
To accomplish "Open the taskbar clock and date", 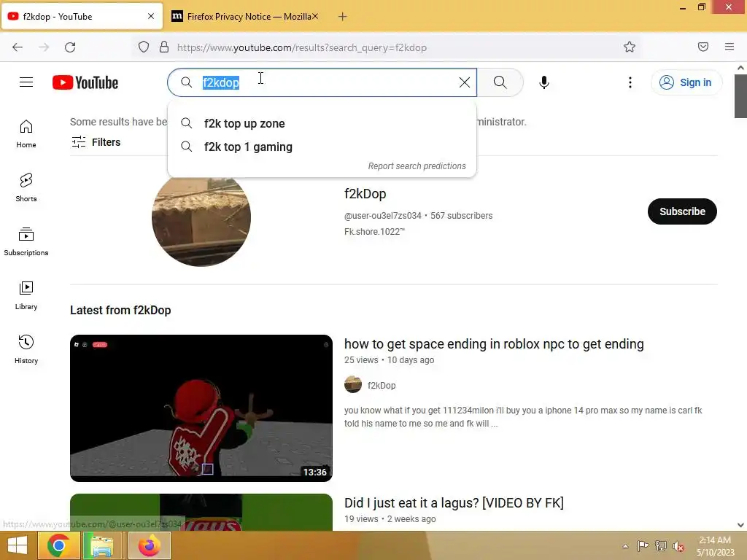I will tap(715, 546).
